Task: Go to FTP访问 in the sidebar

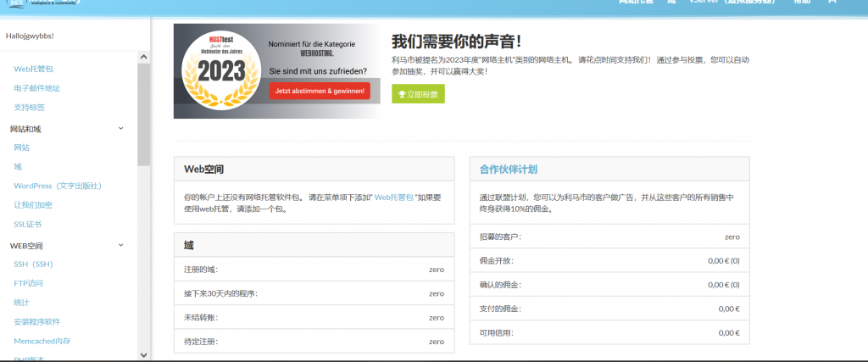Action: pos(28,283)
